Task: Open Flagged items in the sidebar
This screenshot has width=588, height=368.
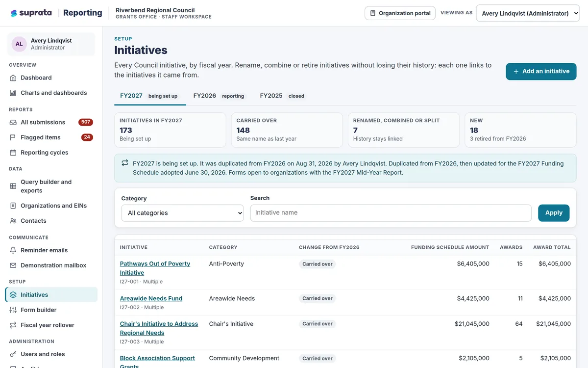Action: (51, 137)
